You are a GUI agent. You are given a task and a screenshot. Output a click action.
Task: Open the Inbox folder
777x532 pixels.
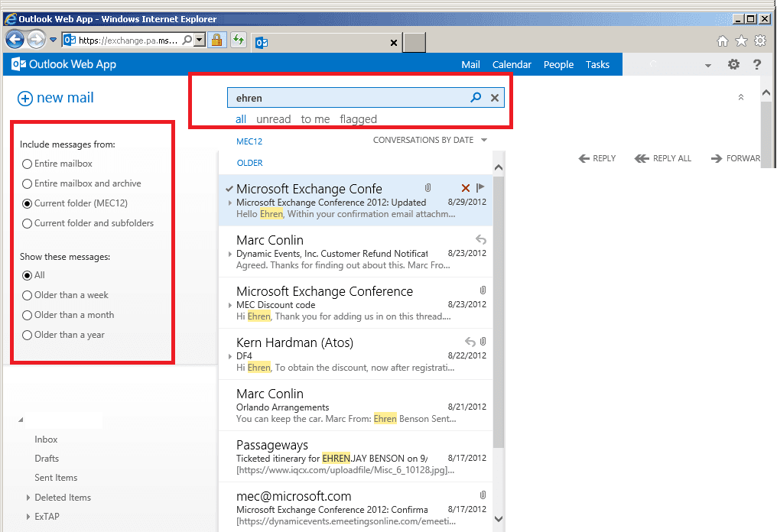pyautogui.click(x=46, y=440)
